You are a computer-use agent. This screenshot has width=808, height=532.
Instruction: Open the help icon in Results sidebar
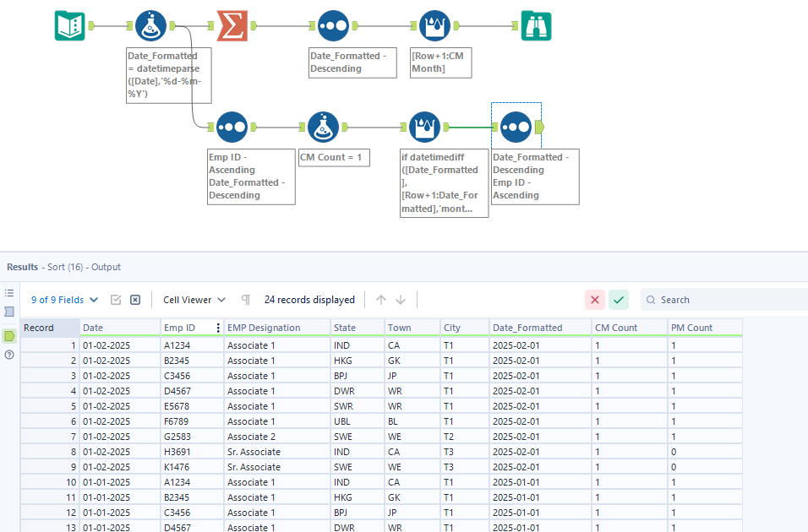point(8,355)
